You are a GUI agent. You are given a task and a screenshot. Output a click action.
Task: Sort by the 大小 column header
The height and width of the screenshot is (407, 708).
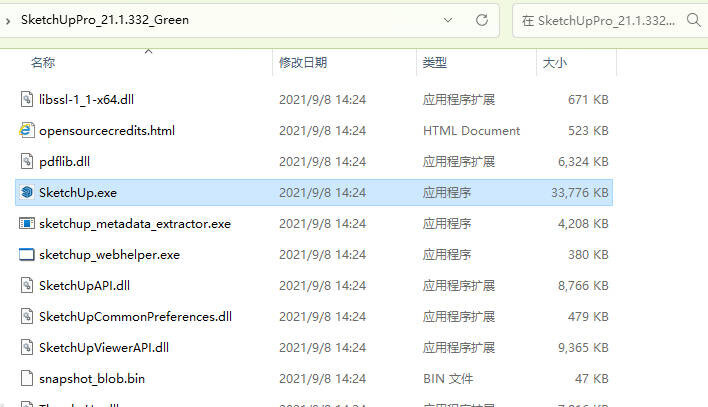pyautogui.click(x=554, y=63)
